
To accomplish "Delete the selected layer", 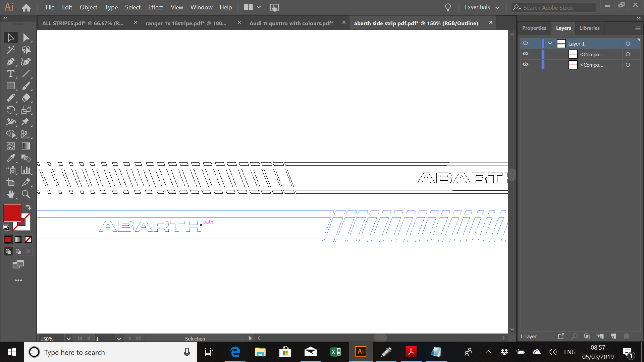I will [626, 336].
